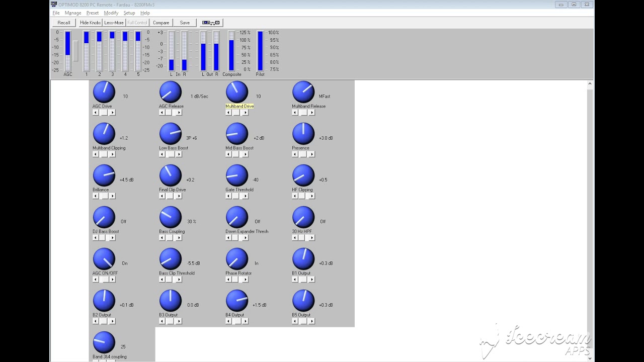Raise Brilliance with its right arrow

pyautogui.click(x=112, y=196)
